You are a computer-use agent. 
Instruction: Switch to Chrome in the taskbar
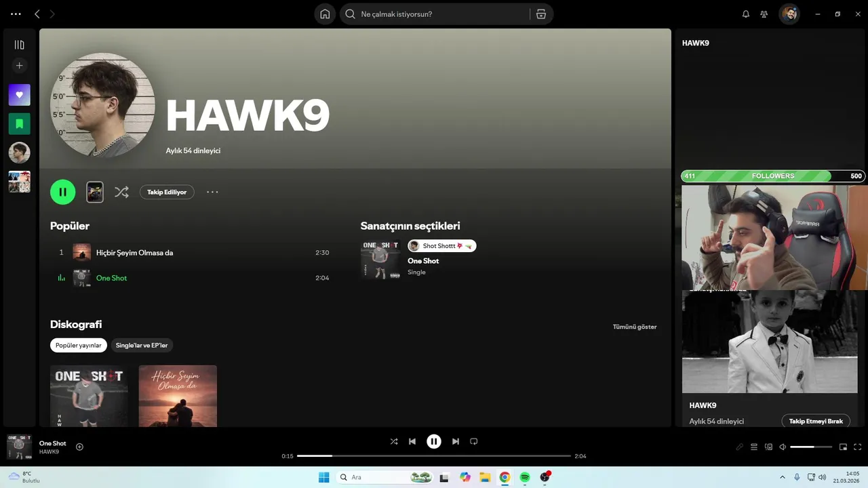[x=505, y=477]
